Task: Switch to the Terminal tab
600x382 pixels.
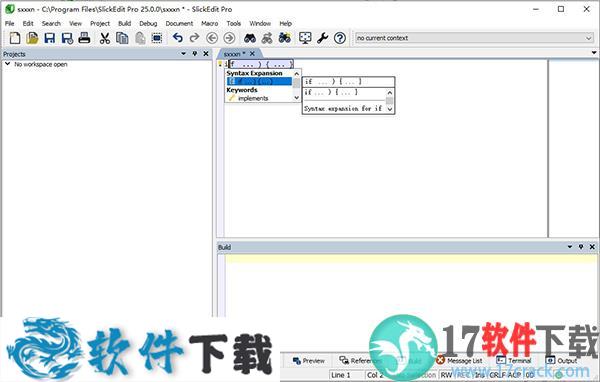Action: [x=514, y=361]
